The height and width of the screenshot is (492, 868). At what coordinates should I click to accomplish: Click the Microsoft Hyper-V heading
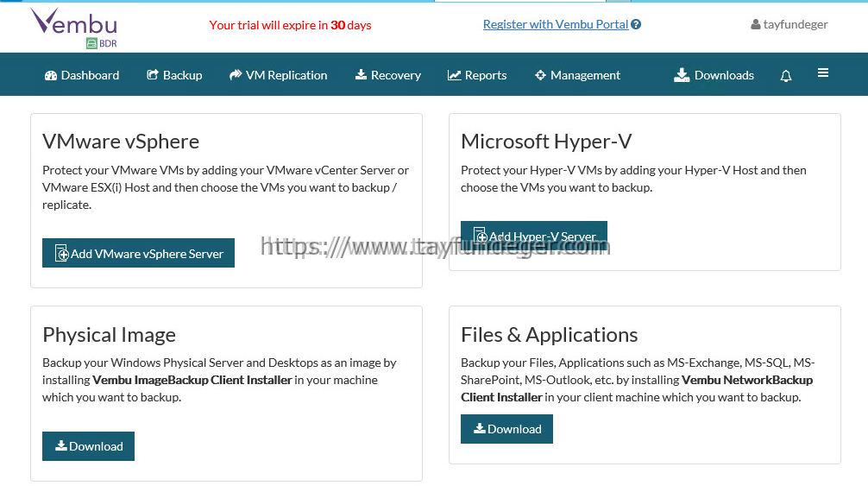point(546,142)
